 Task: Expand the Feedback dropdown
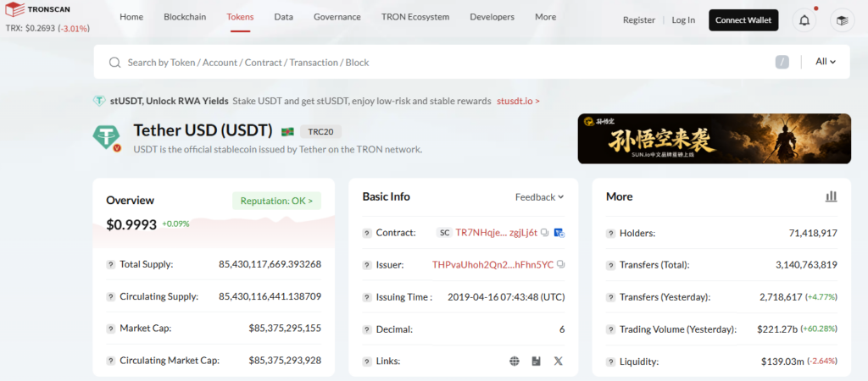539,197
